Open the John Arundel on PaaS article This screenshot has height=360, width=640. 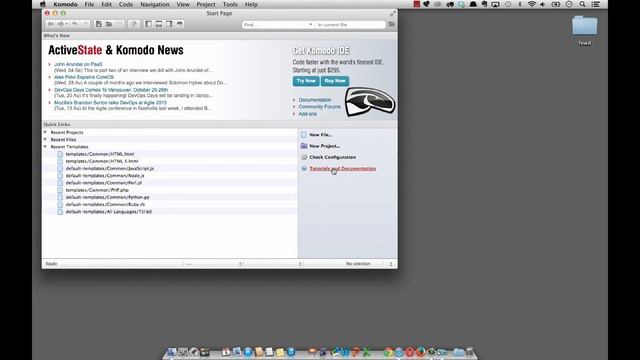[x=78, y=64]
